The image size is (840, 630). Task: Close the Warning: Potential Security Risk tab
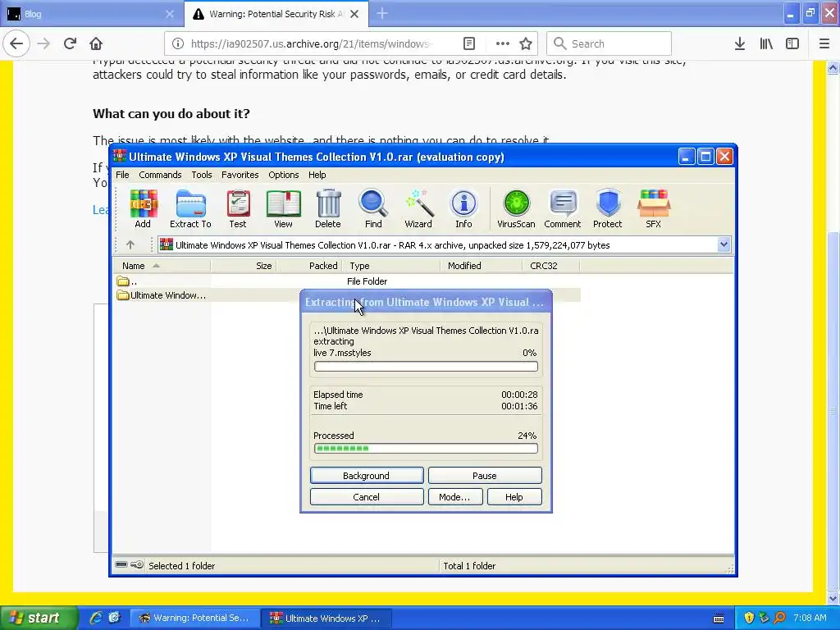[354, 14]
